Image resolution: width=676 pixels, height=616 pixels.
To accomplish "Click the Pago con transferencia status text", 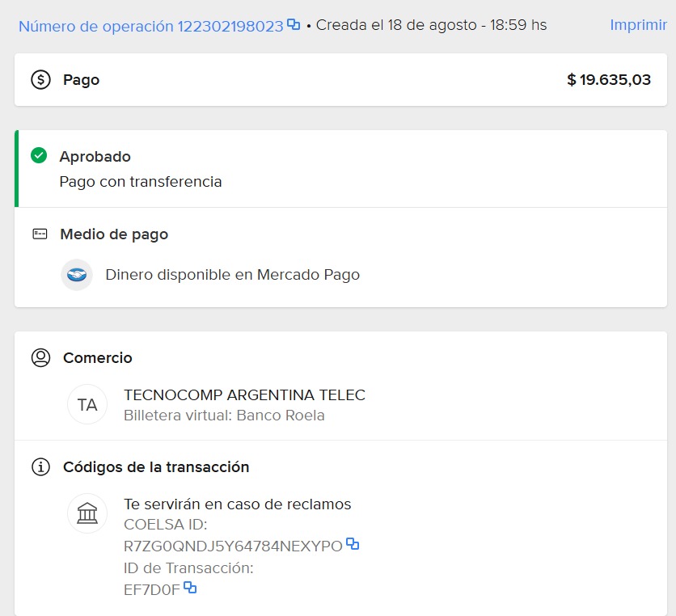I will pyautogui.click(x=141, y=182).
